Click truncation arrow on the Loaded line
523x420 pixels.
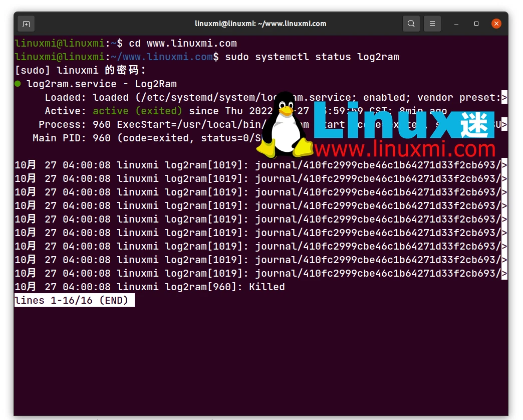504,97
